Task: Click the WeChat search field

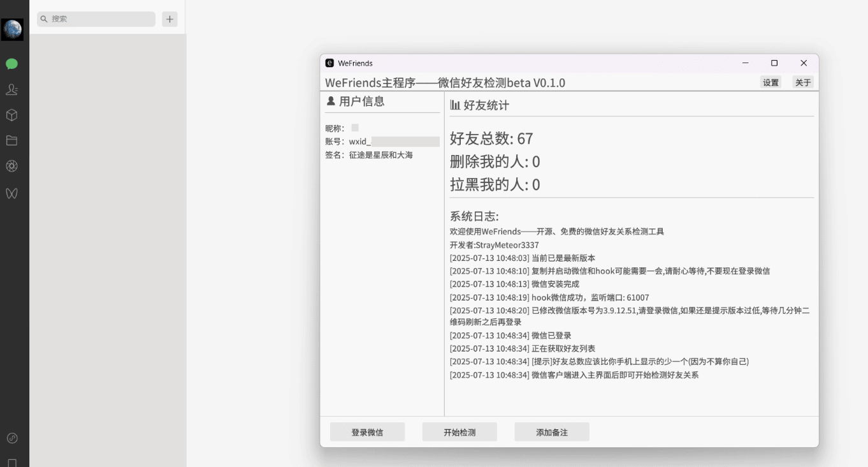Action: (x=96, y=19)
